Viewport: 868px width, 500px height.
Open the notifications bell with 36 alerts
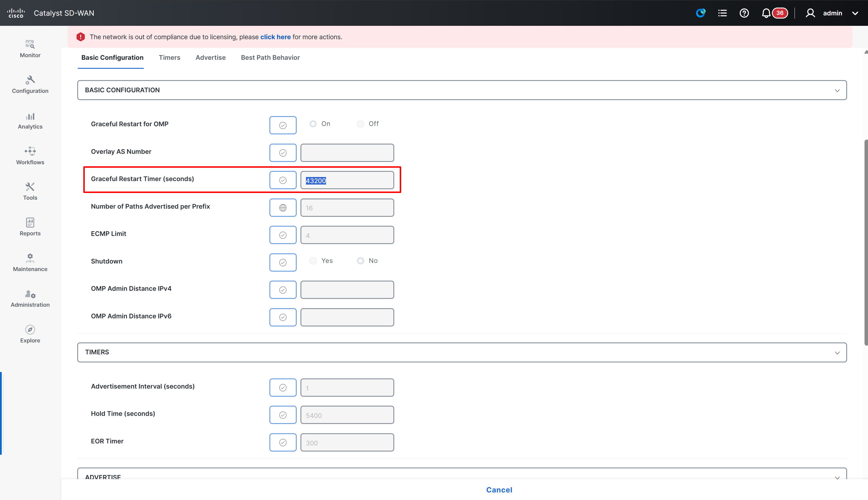point(774,13)
